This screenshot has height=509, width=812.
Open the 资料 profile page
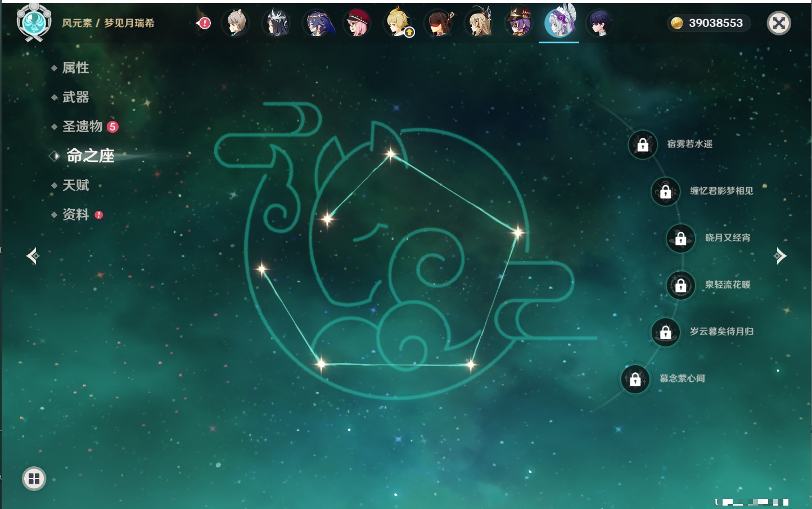pyautogui.click(x=76, y=214)
